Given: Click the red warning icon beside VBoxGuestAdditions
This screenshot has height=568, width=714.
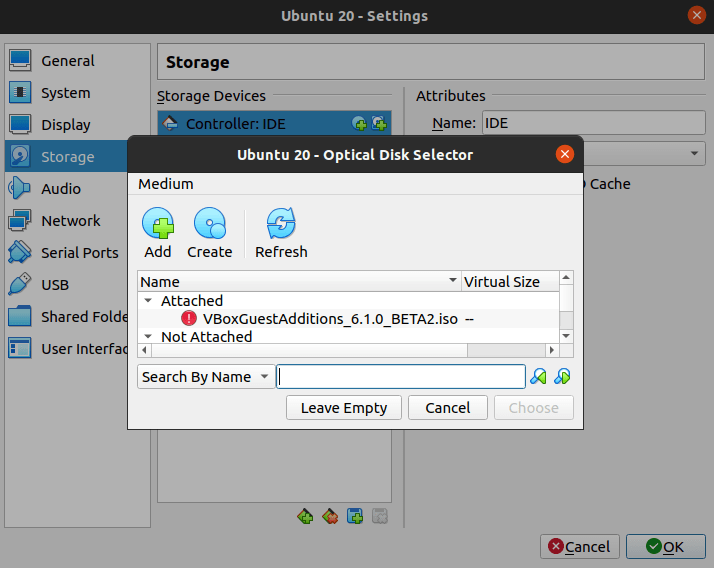Looking at the screenshot, I should click(189, 318).
